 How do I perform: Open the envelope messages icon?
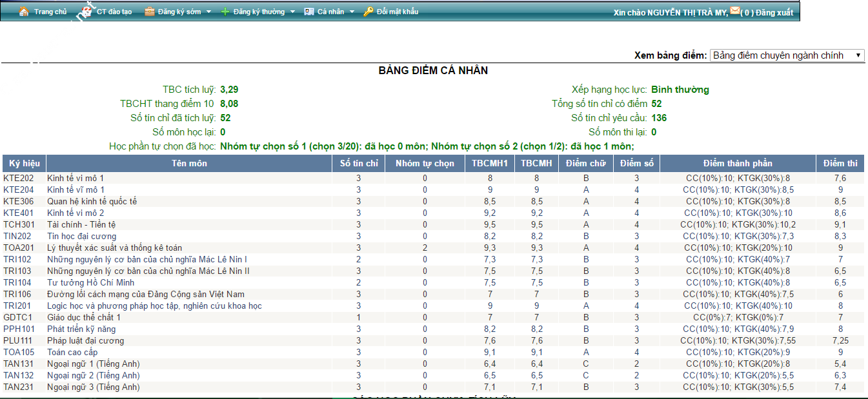(x=735, y=10)
